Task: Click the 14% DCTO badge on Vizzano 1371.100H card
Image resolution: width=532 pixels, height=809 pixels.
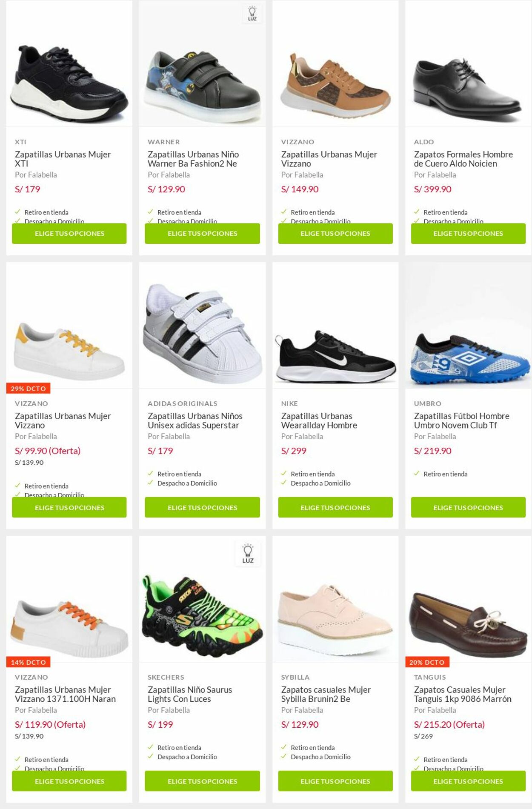Action: click(x=28, y=662)
